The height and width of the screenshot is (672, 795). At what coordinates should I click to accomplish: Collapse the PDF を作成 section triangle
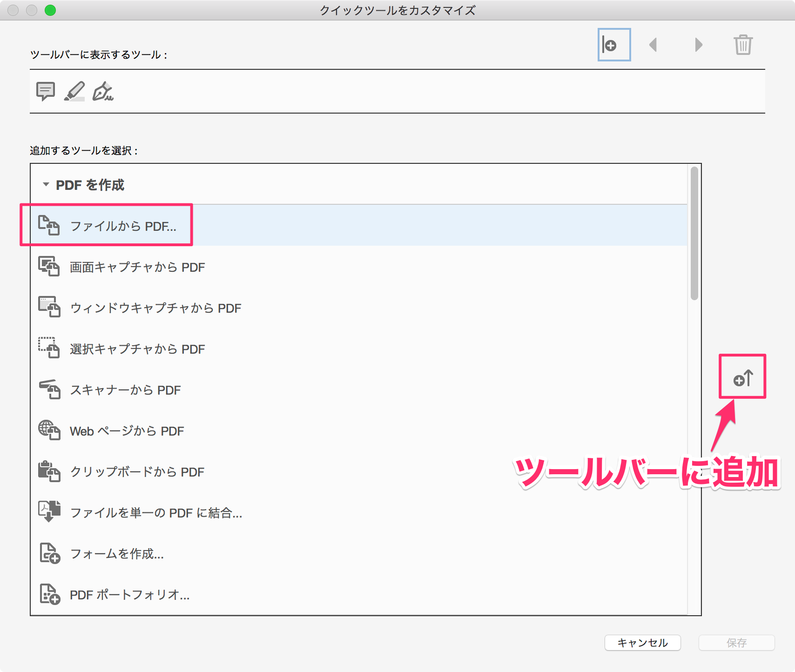click(x=46, y=184)
